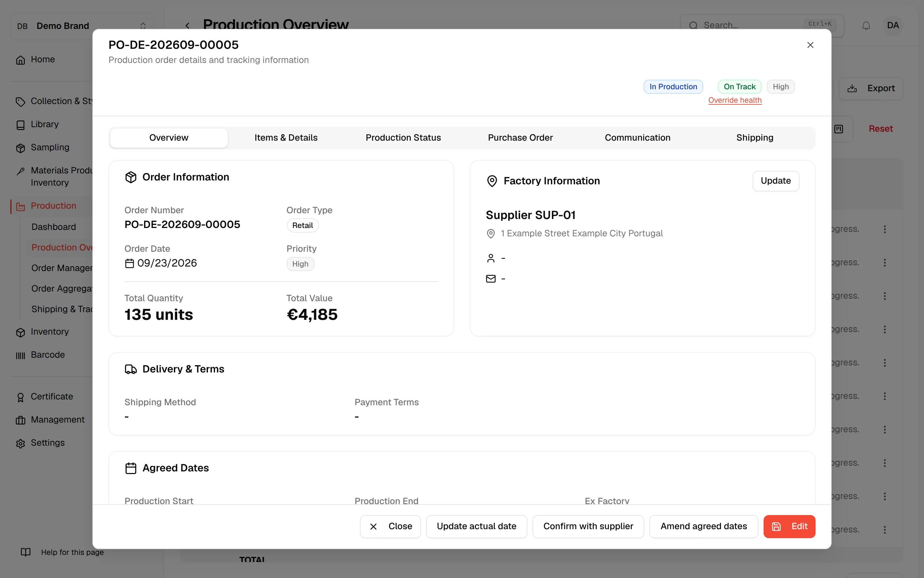Click the Production factory icon in sidebar
Viewport: 924px width, 578px height.
21,206
